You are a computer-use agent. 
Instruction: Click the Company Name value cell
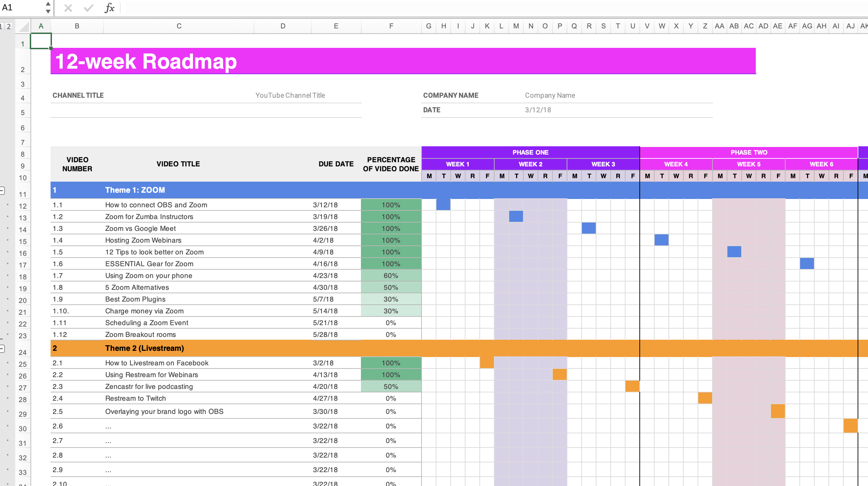(550, 95)
